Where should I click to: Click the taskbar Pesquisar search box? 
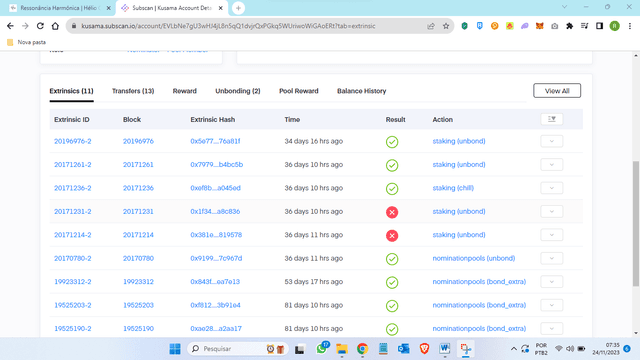(x=238, y=349)
